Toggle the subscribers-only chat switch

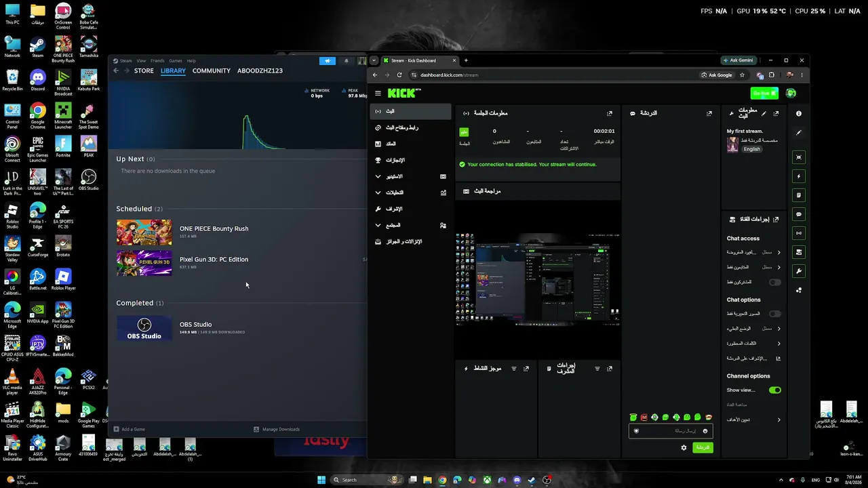pos(775,282)
